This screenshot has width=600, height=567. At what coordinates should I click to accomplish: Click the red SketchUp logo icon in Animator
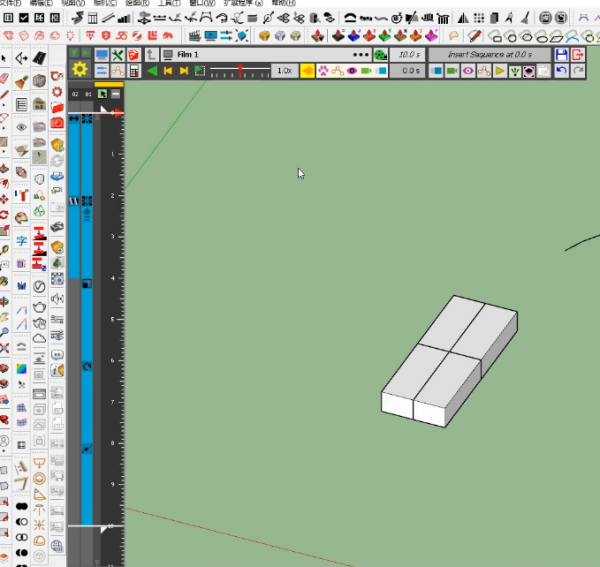tap(134, 55)
